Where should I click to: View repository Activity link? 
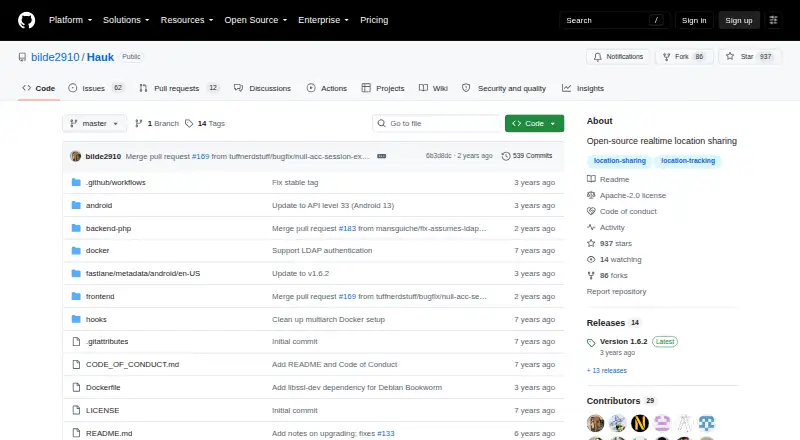pos(606,228)
